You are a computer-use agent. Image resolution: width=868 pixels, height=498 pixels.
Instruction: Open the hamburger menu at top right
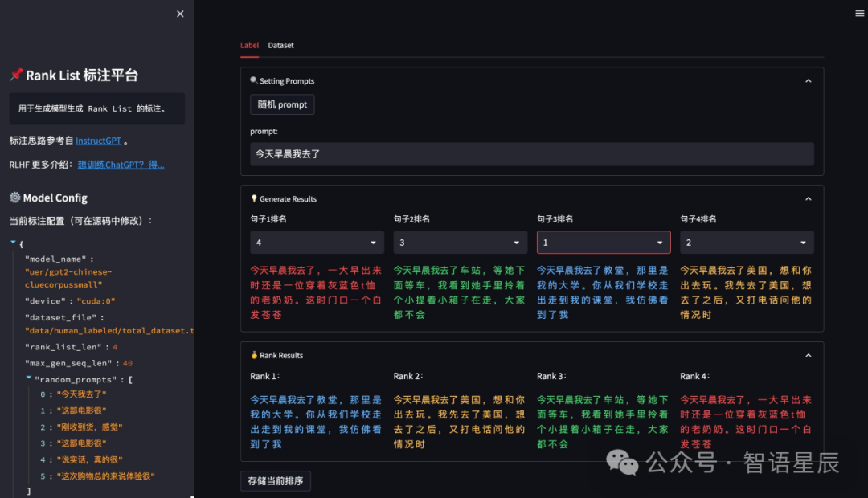(859, 14)
